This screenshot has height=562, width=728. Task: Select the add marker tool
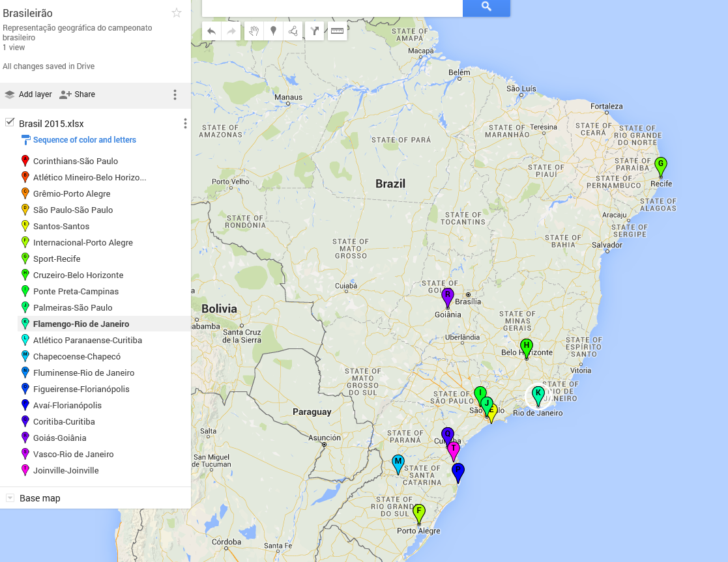coord(274,31)
